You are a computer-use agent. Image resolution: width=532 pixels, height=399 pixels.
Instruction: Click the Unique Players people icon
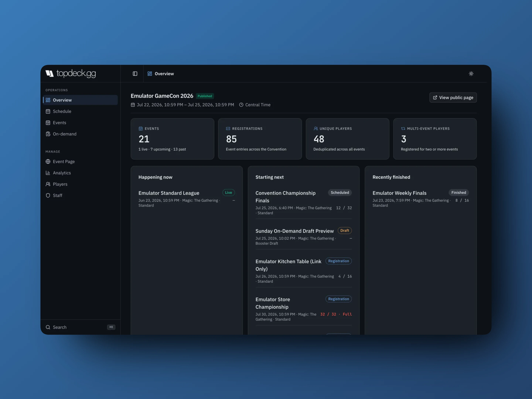(316, 129)
